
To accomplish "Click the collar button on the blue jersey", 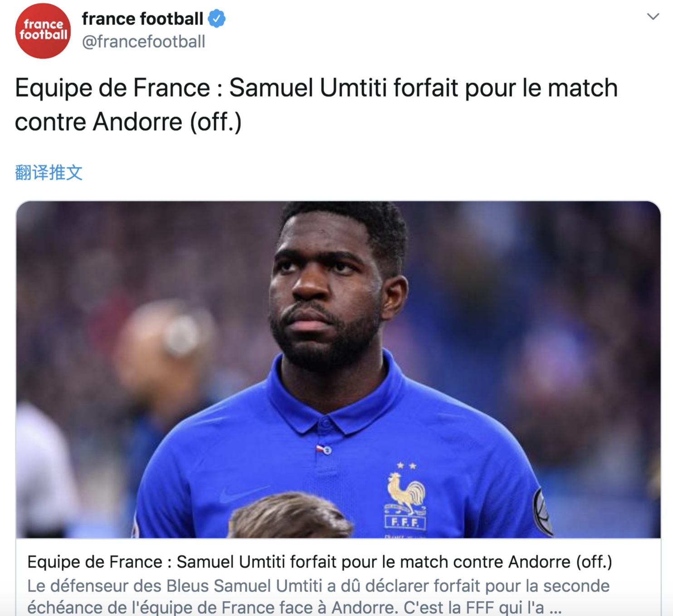I will (327, 450).
